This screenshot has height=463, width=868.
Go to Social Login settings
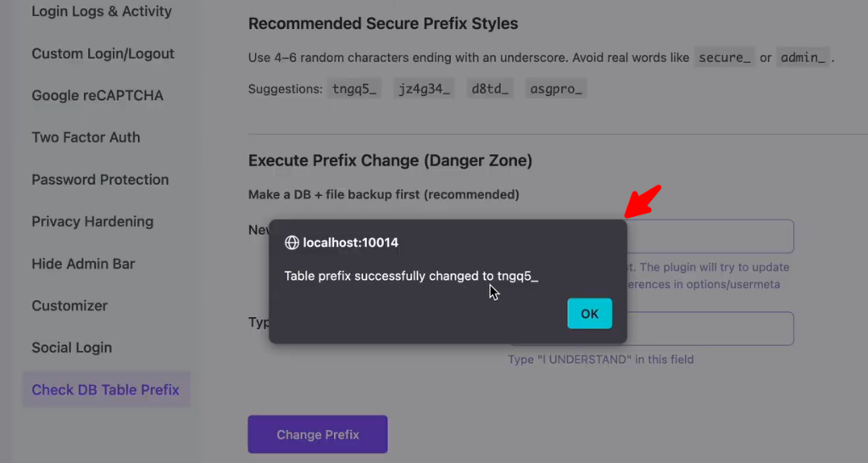[72, 348]
